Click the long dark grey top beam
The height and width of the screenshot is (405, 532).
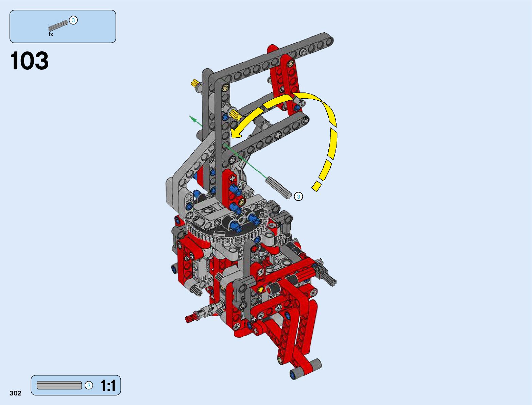pyautogui.click(x=272, y=58)
